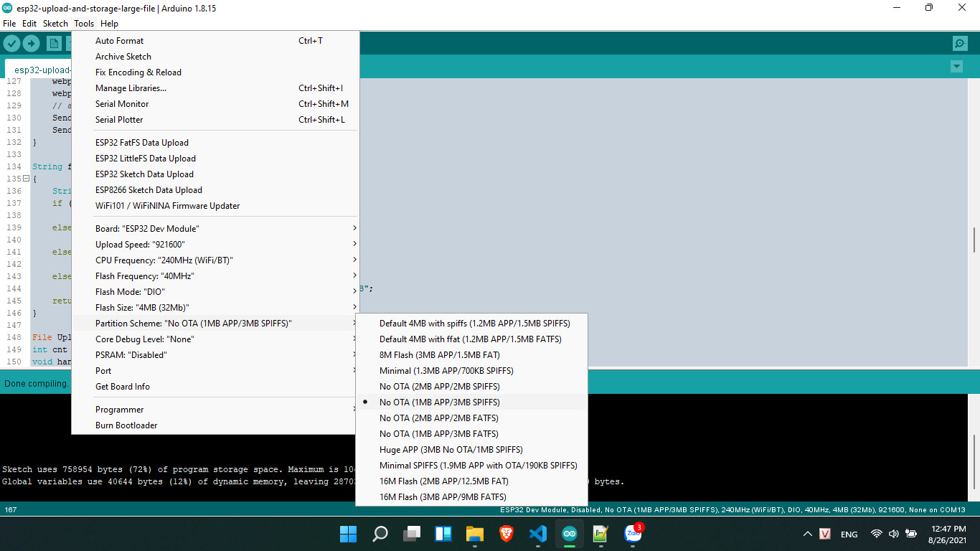This screenshot has height=551, width=980.
Task: Close the open Tools menu
Action: [84, 24]
